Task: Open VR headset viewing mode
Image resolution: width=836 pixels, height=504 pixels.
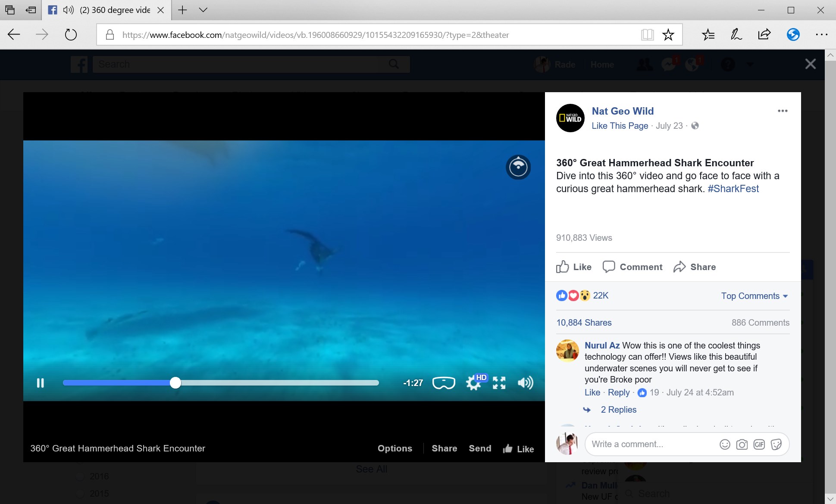Action: tap(444, 383)
